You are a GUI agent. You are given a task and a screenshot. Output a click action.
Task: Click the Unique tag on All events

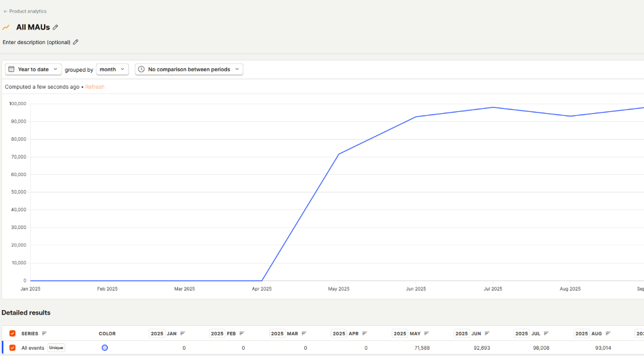pyautogui.click(x=56, y=348)
